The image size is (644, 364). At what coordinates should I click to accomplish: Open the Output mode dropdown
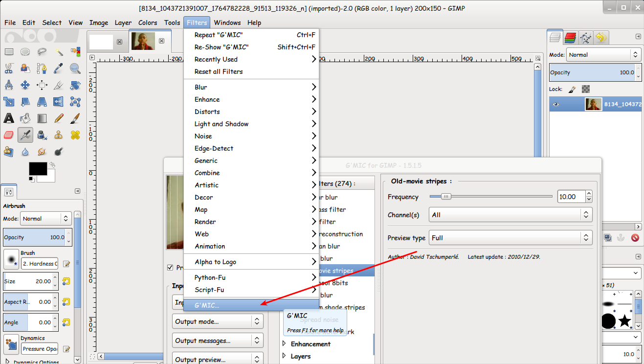[x=218, y=321]
